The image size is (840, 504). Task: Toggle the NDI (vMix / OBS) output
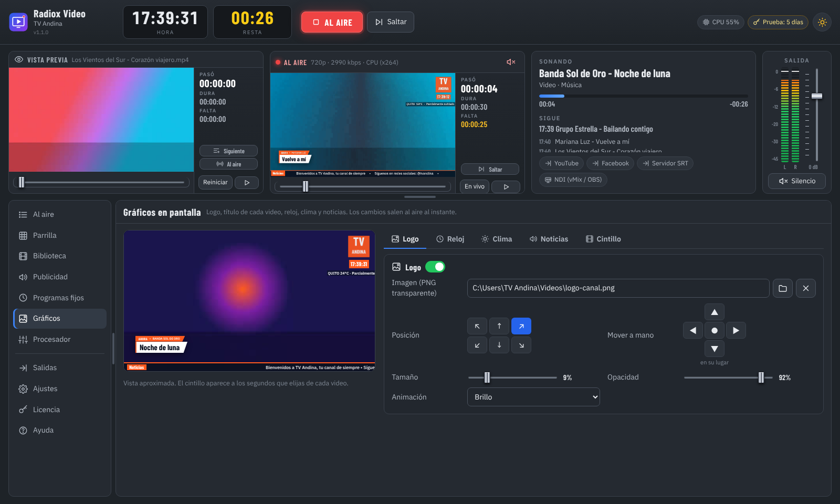click(x=573, y=180)
